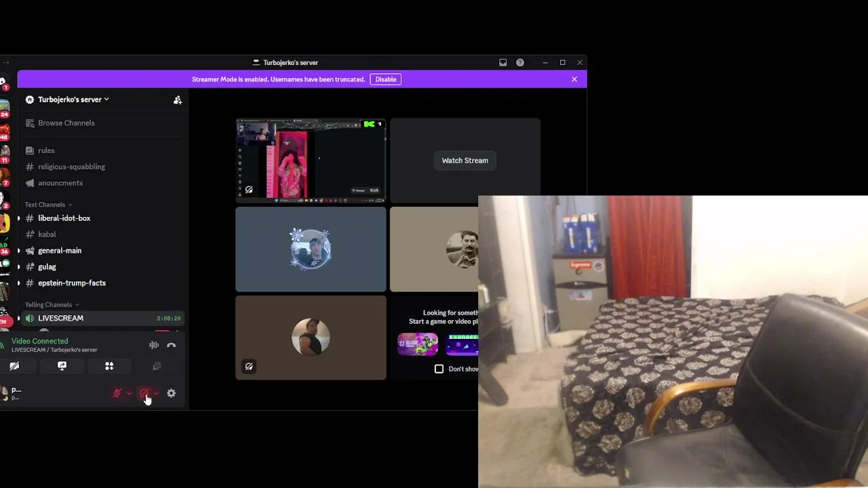Viewport: 868px width, 488px height.
Task: Open the server icon with badge 24
Action: pos(4,108)
